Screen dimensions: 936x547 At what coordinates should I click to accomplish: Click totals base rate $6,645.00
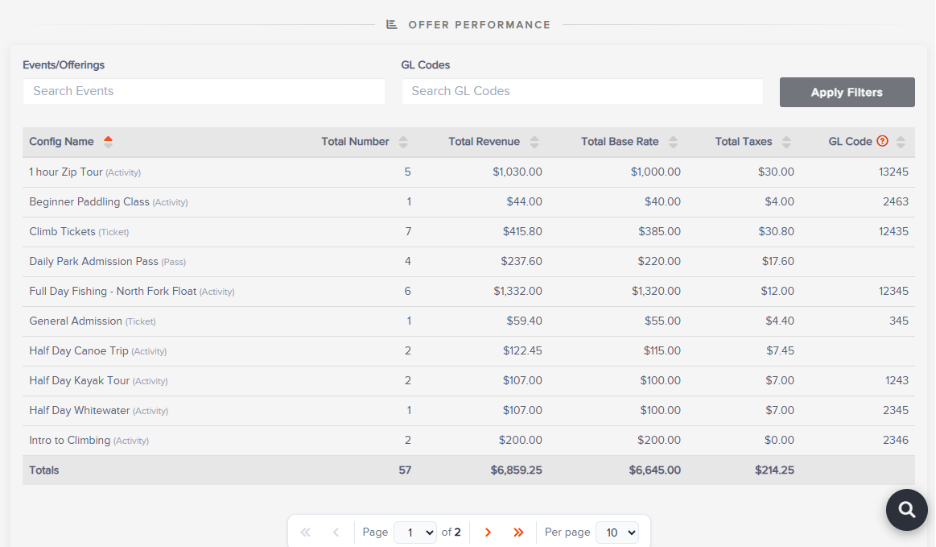(654, 471)
